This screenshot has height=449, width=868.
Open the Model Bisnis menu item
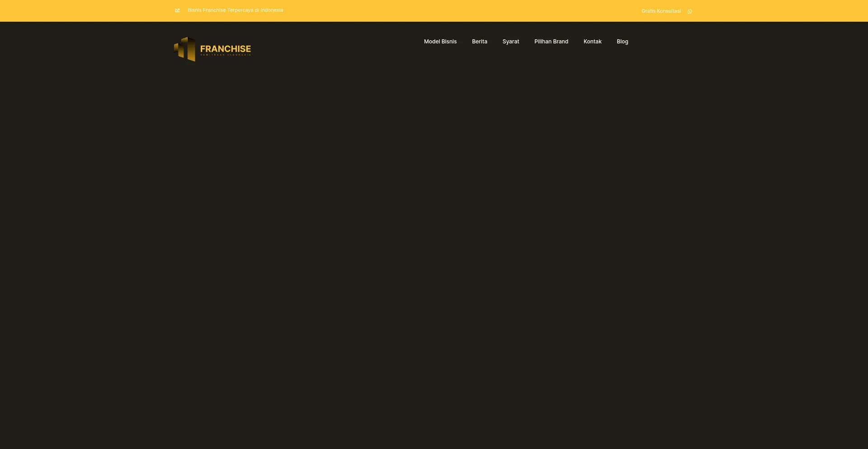click(440, 42)
